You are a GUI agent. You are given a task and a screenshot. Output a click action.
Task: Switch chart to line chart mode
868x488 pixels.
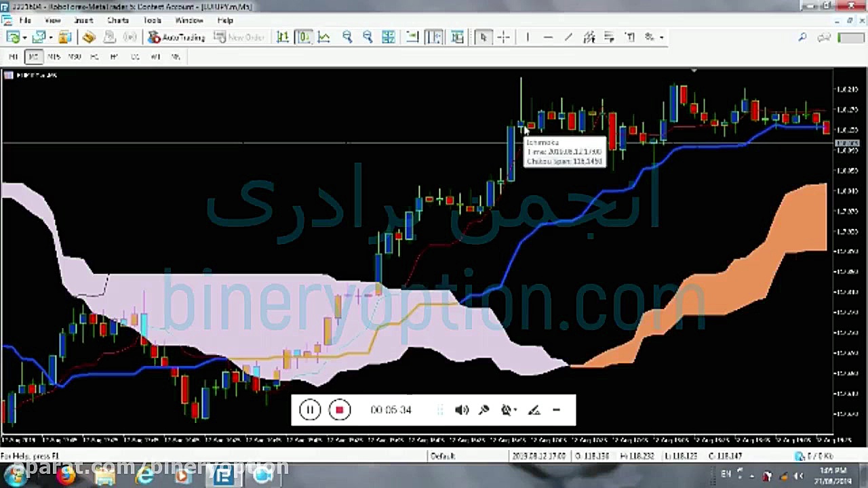pos(323,37)
